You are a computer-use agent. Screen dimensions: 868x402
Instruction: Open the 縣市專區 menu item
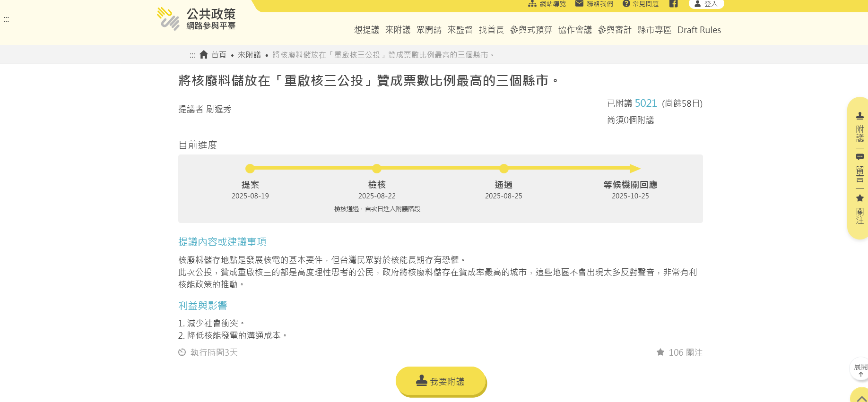pos(654,30)
